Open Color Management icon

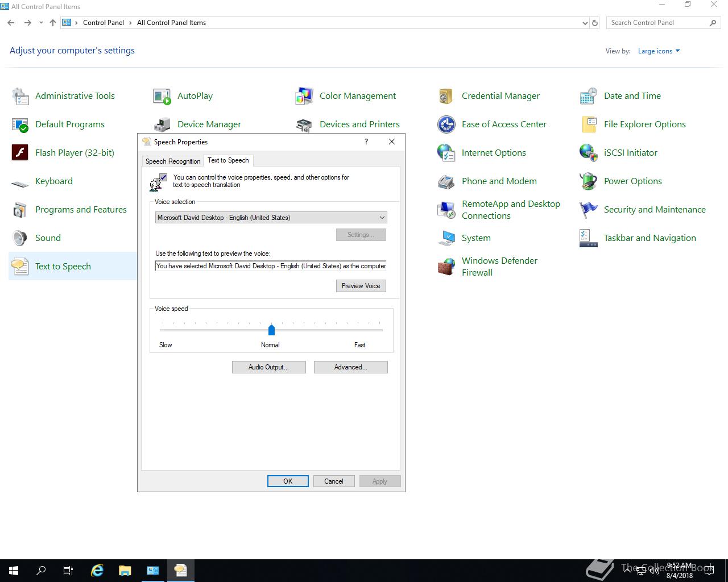pyautogui.click(x=304, y=96)
